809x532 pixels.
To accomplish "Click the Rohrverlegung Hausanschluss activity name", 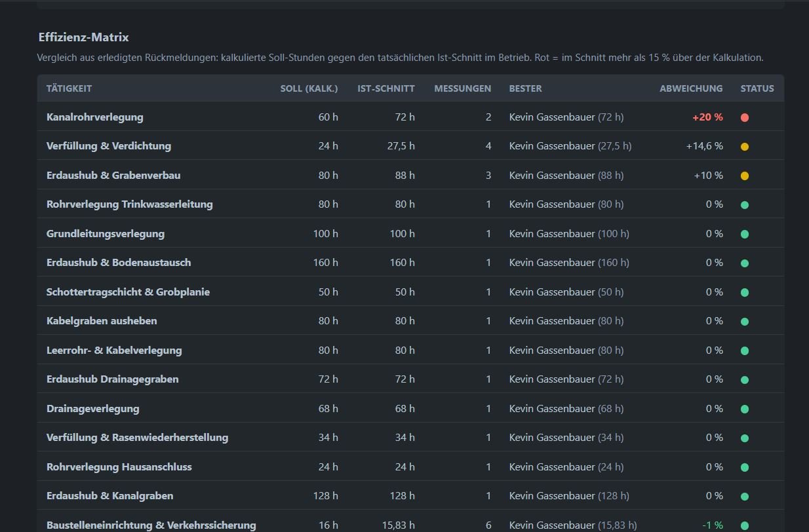I will click(x=119, y=467).
